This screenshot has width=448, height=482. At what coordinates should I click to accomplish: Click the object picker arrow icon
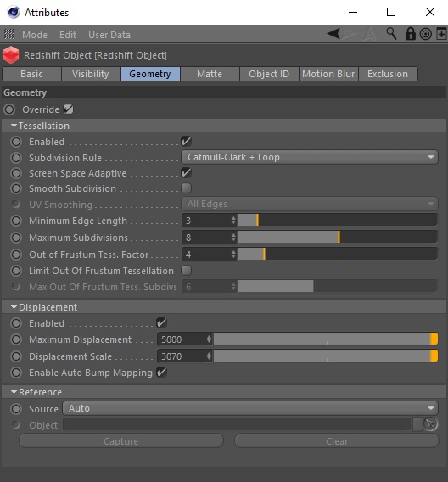(430, 424)
